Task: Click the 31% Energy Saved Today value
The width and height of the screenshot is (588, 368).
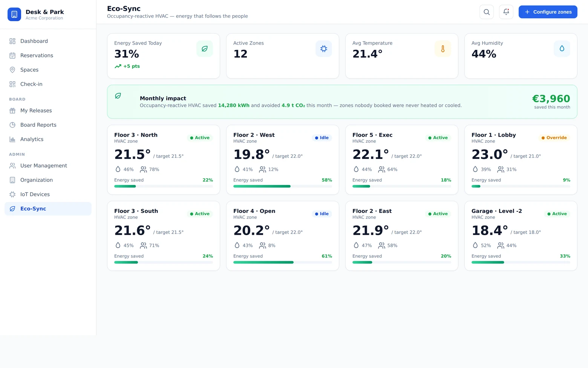Action: (127, 54)
